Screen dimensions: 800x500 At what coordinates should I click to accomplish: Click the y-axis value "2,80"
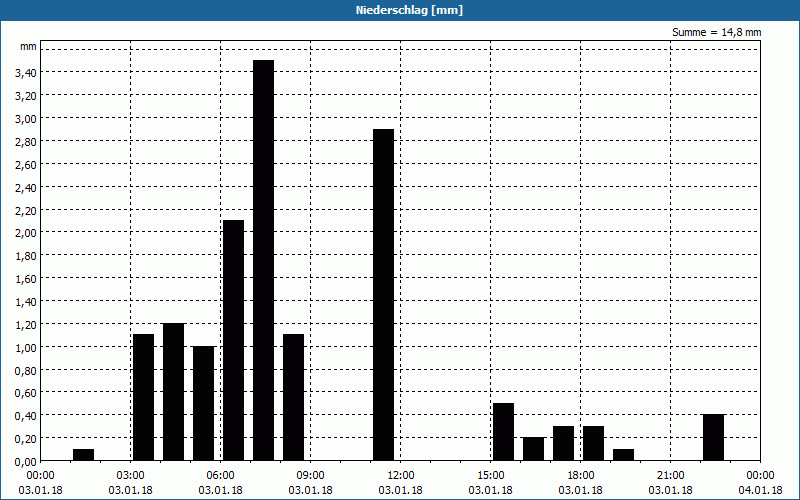pyautogui.click(x=26, y=142)
